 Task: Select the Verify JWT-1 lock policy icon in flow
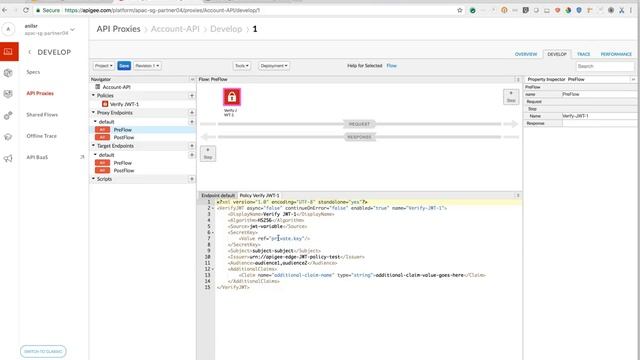pos(232,97)
